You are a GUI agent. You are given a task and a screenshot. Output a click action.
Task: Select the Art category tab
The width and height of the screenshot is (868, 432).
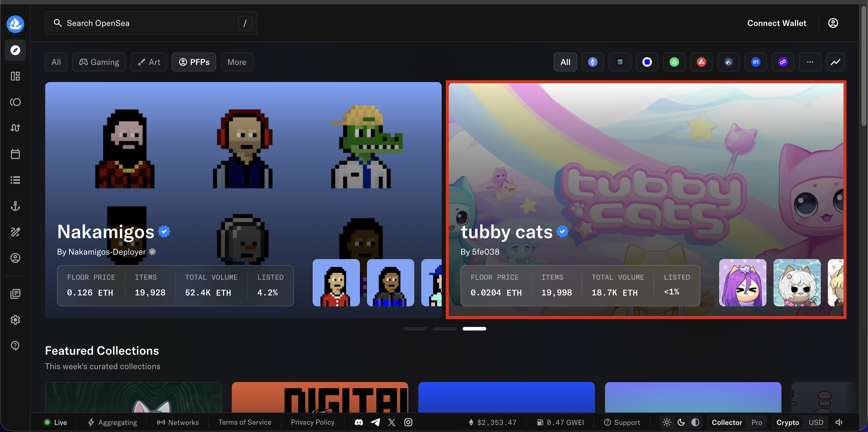point(149,62)
